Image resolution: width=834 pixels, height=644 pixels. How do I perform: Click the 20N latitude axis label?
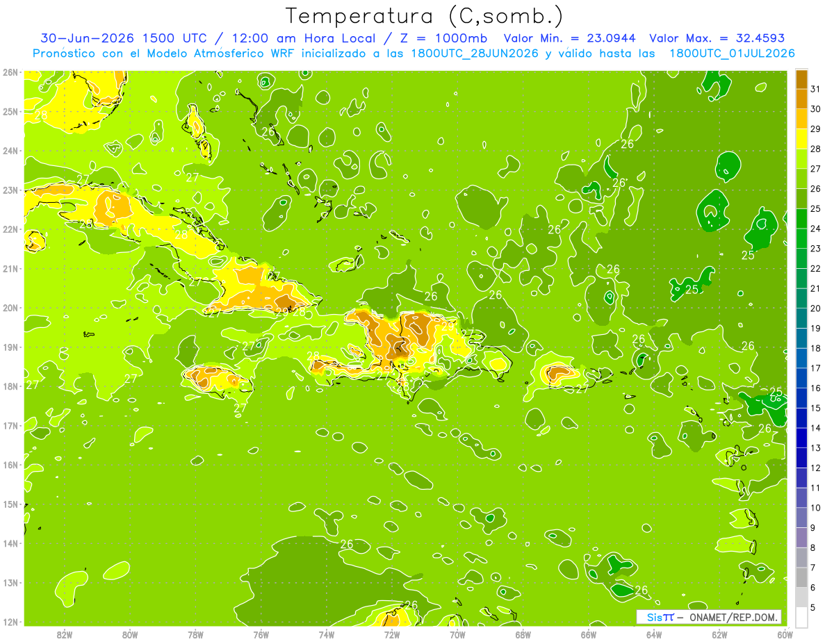(x=10, y=308)
